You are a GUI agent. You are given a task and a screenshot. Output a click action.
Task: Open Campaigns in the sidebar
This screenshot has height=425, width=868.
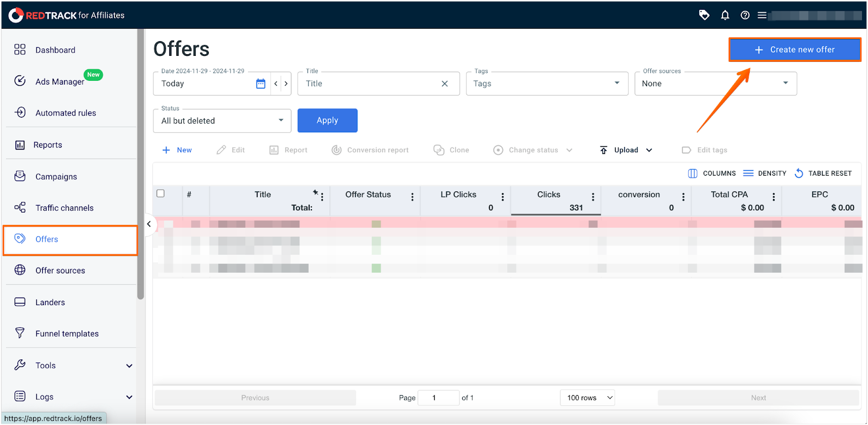[x=56, y=177]
